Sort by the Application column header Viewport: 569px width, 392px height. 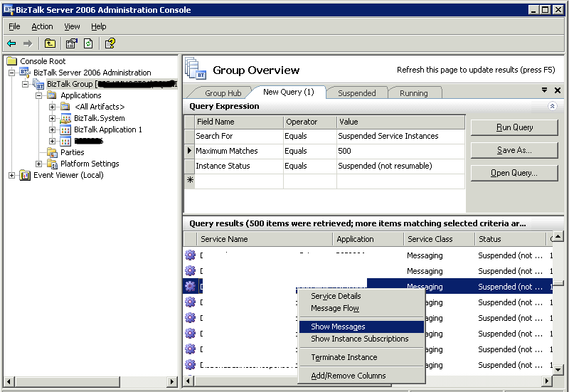pos(368,239)
